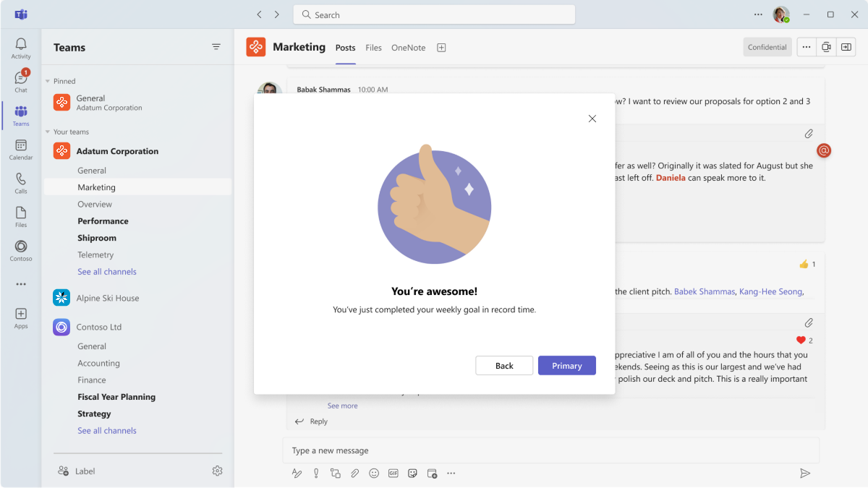The image size is (868, 488).
Task: Select the Marketing channel
Action: 137,187
